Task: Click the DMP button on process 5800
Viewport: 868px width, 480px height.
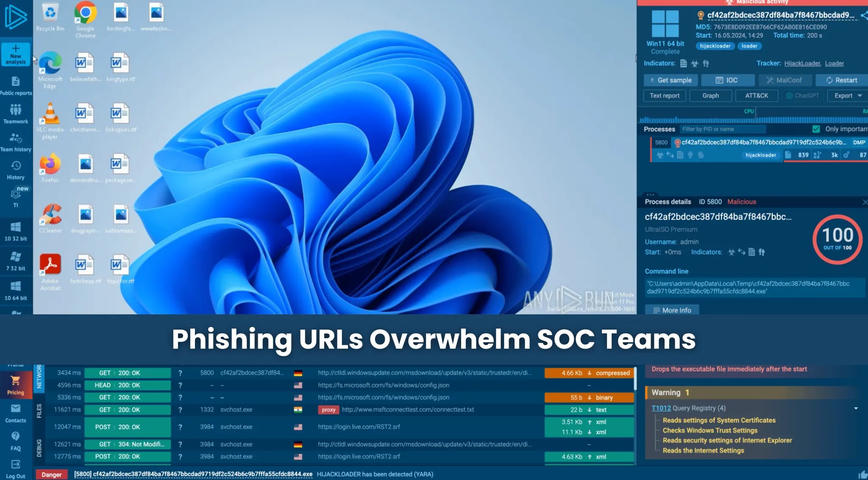Action: (x=859, y=143)
